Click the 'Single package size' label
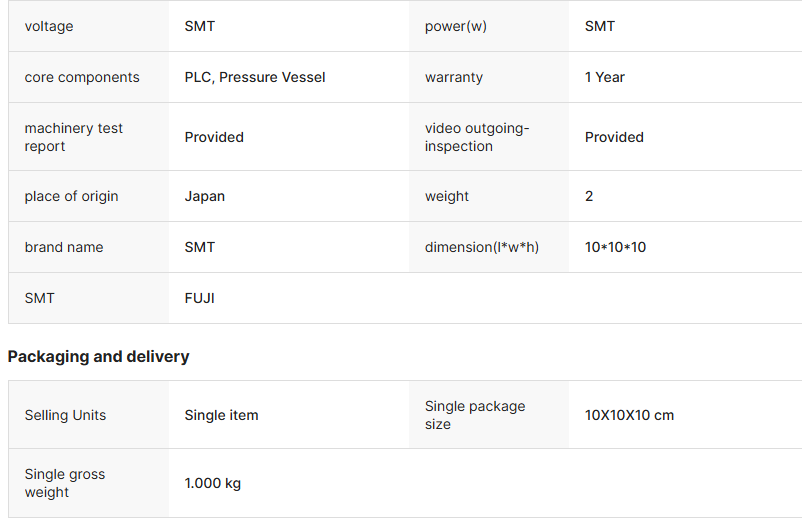Image resolution: width=802 pixels, height=519 pixels. (475, 415)
